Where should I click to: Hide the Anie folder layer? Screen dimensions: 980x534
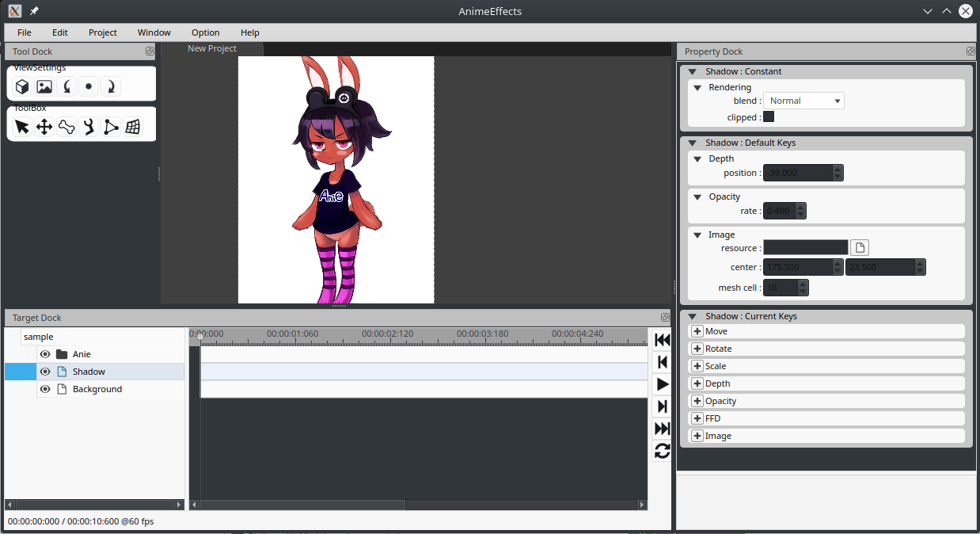pos(45,354)
